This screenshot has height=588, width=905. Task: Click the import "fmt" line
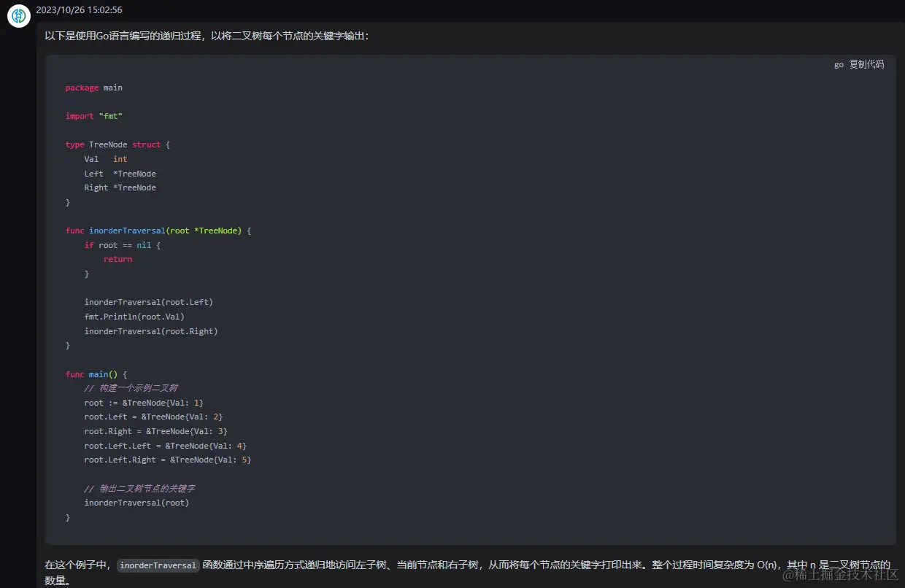tap(94, 116)
